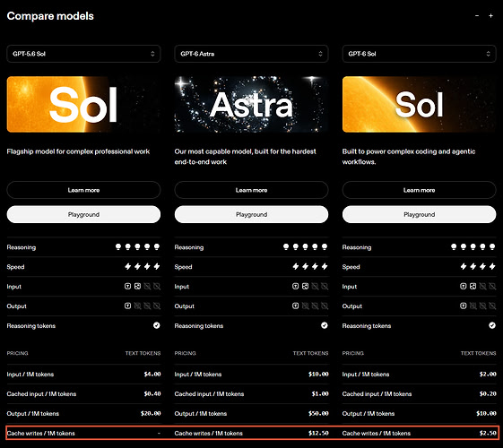Click the $2.50 cache writes price
The width and height of the screenshot is (503, 448).
pos(488,433)
